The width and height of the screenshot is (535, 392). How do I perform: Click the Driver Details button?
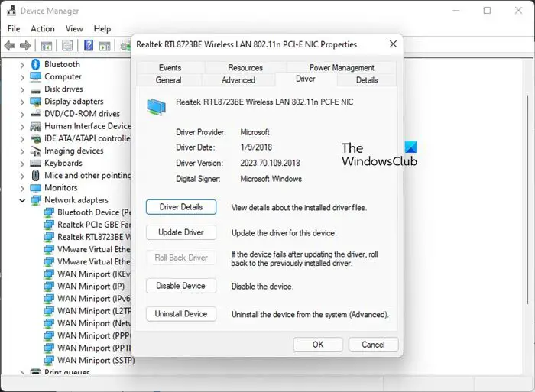pyautogui.click(x=181, y=207)
